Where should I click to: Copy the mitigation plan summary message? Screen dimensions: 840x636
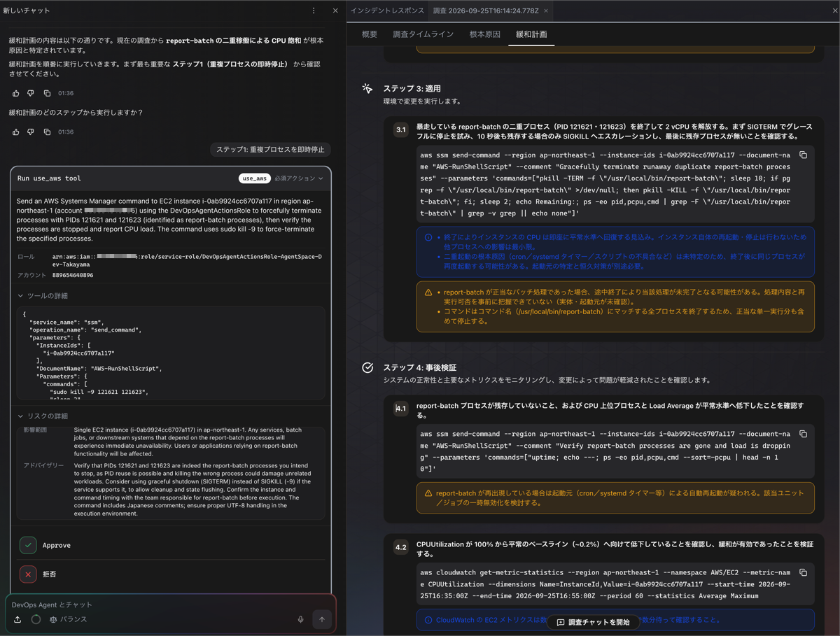point(47,93)
